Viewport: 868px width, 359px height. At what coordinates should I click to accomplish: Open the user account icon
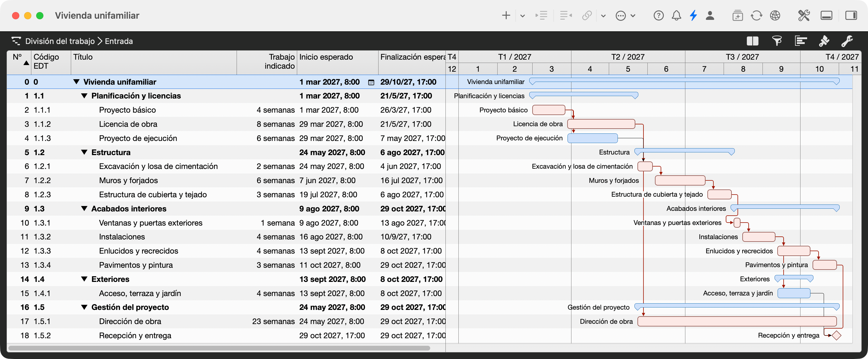(x=710, y=15)
